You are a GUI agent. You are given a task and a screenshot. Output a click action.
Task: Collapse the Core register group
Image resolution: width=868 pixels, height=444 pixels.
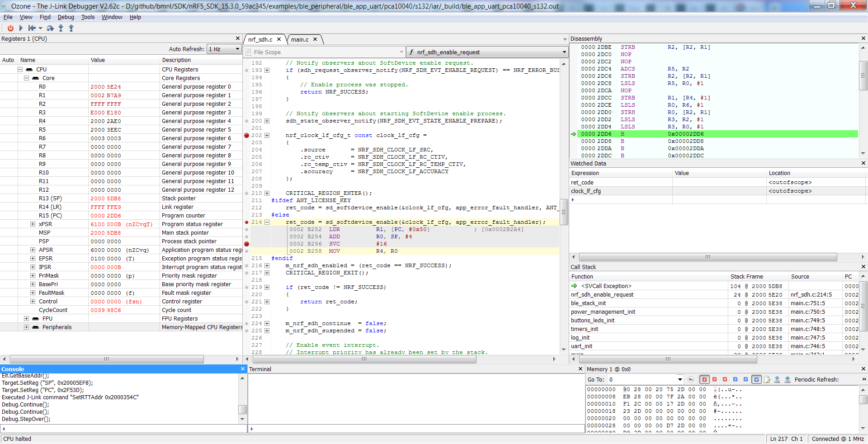[26, 78]
